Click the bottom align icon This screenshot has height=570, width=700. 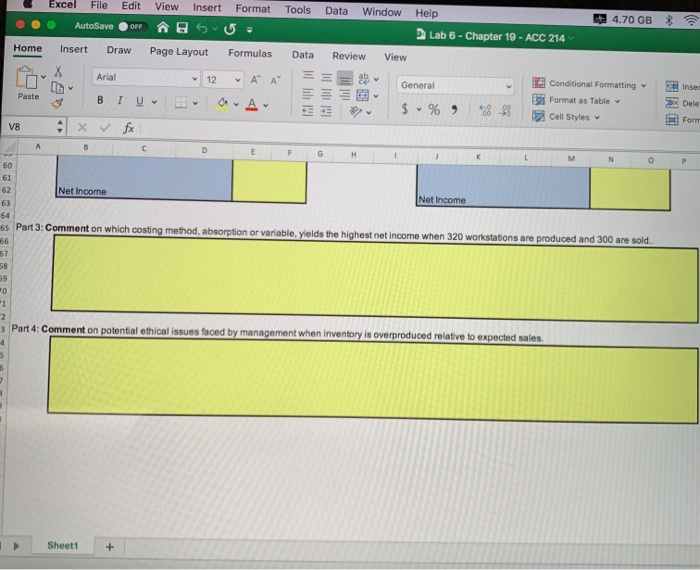[345, 79]
